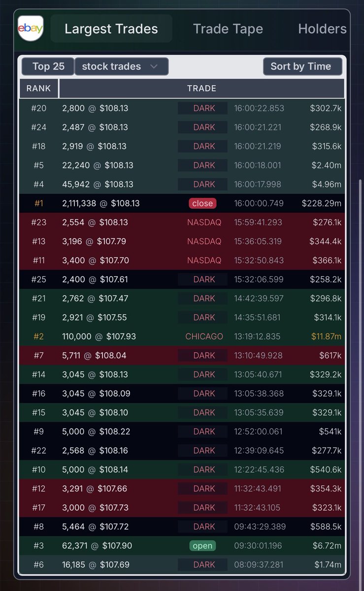Switch to the Largest Trades tab
The height and width of the screenshot is (591, 364).
(x=111, y=29)
